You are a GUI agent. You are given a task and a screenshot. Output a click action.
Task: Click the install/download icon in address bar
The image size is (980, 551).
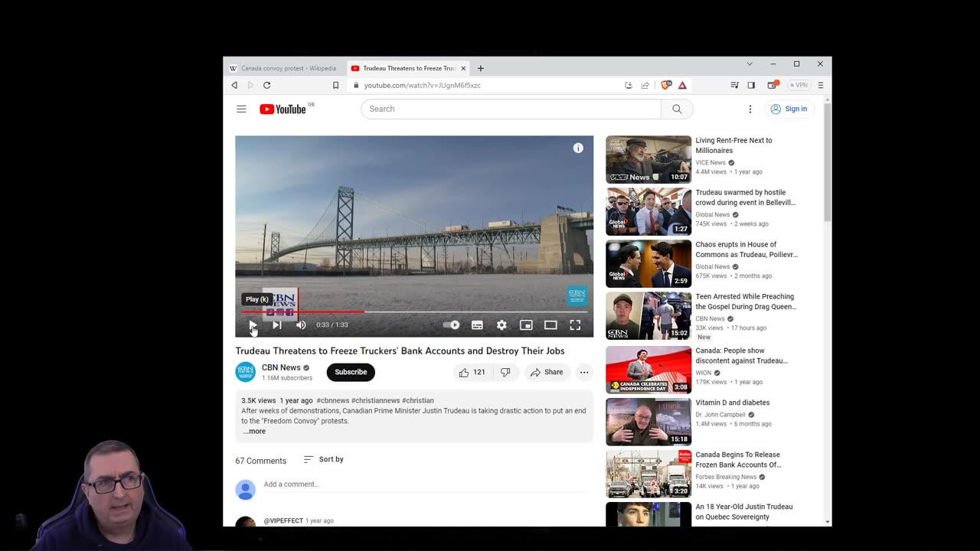tap(629, 85)
